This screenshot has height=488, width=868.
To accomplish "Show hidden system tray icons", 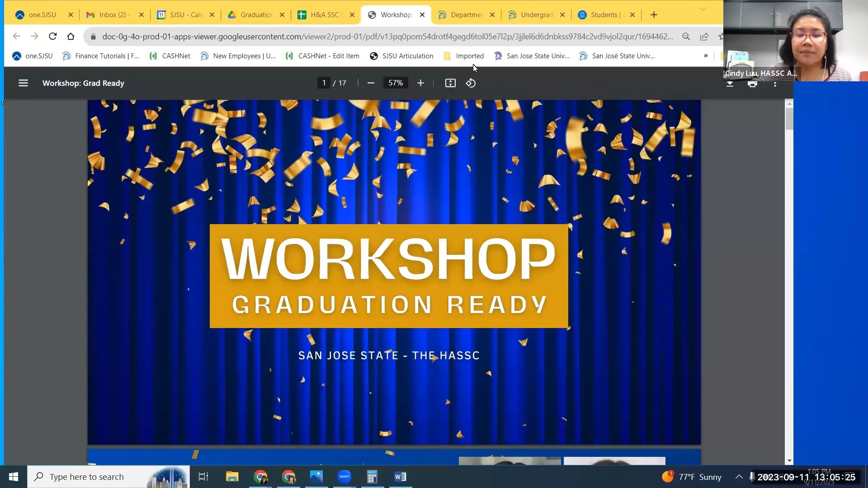I will point(739,477).
